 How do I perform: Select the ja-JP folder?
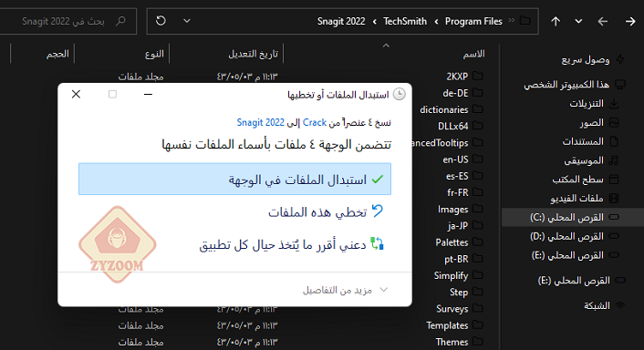point(458,226)
